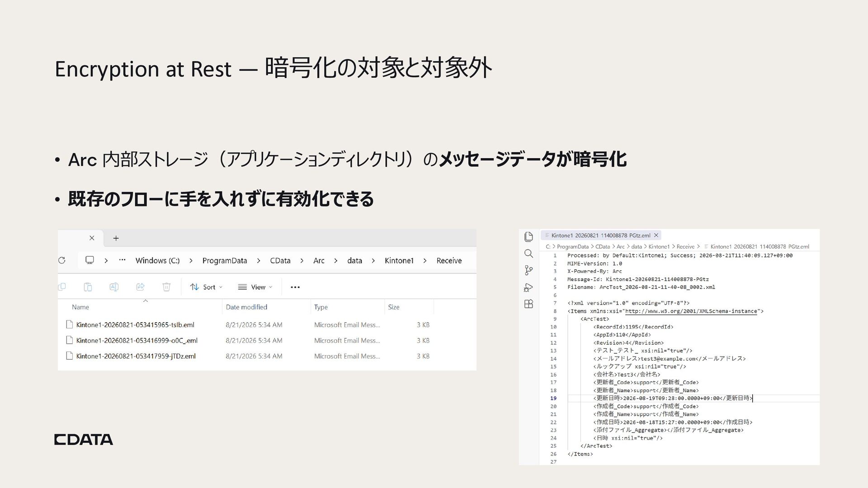Click file icon of the tsIb.eml row
This screenshot has height=488, width=868.
(70, 324)
